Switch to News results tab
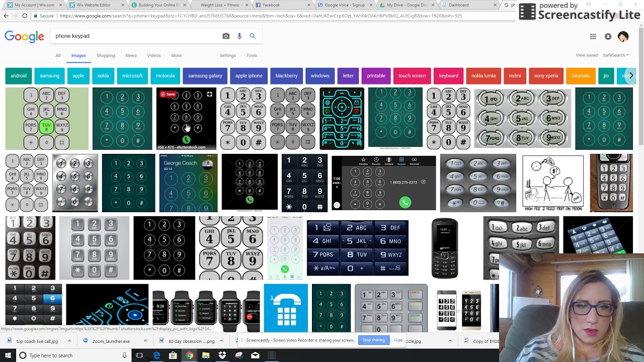Screen dimensions: 644x362 pyautogui.click(x=131, y=55)
